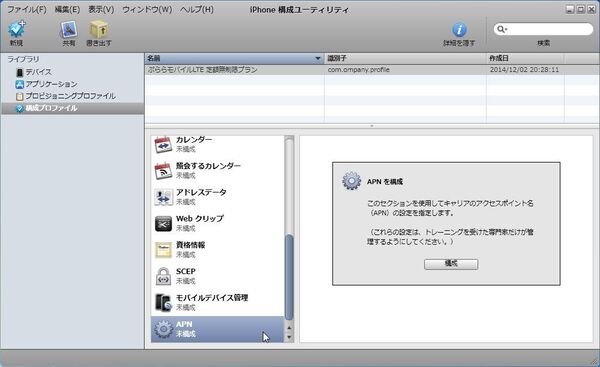Click the SCEP padlock icon
Viewport: 600px width, 367px height.
(x=163, y=276)
